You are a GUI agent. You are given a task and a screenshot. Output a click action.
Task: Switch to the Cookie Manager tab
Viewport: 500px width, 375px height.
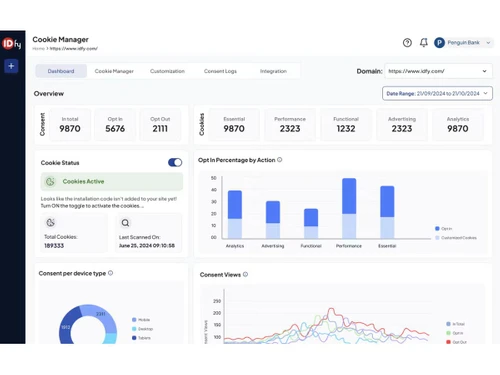coord(114,71)
